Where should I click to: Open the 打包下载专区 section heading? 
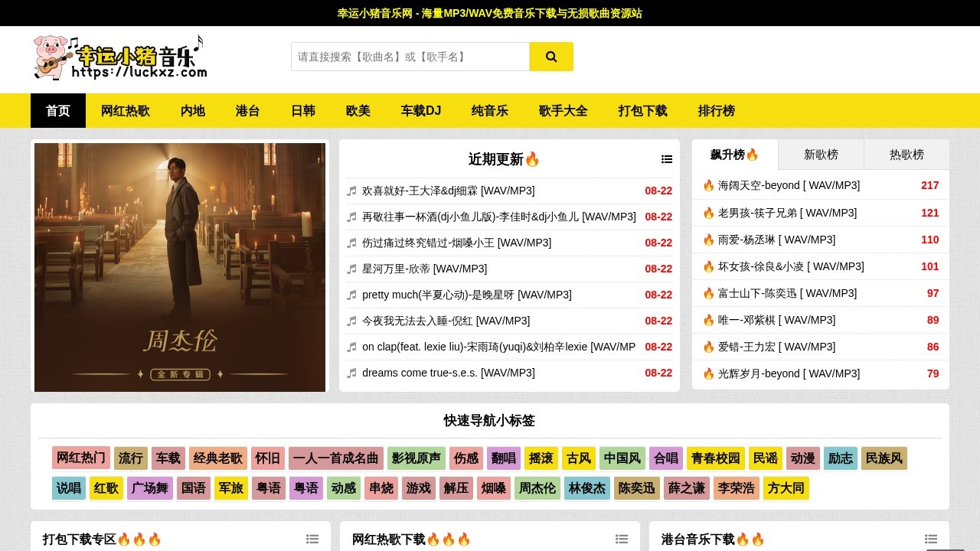tap(103, 540)
